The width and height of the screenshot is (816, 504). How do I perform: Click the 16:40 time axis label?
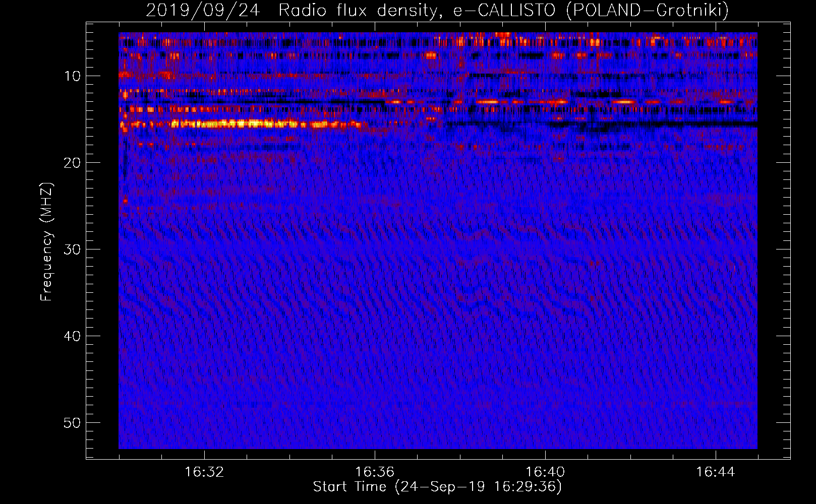click(x=545, y=472)
